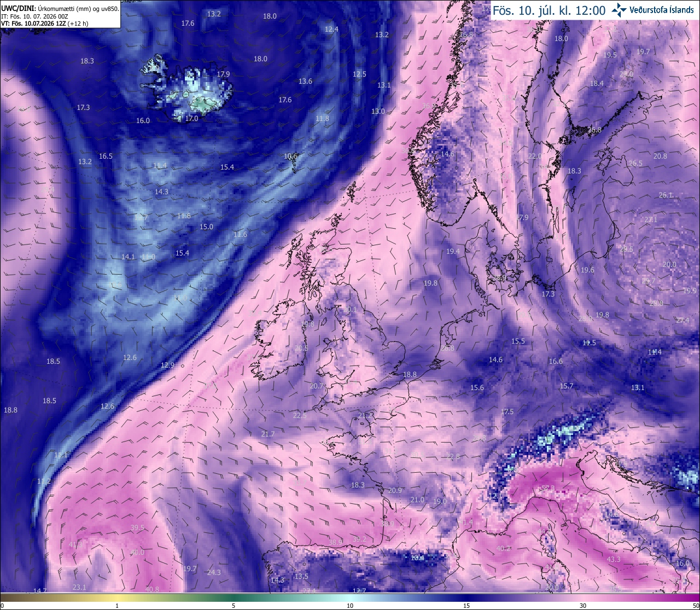Click the 43.3 value label near Italy
Image resolution: width=700 pixels, height=610 pixels.
pos(614,560)
